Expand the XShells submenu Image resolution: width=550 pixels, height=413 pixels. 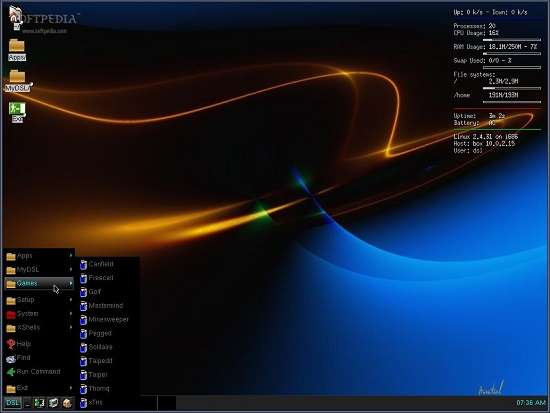click(39, 327)
